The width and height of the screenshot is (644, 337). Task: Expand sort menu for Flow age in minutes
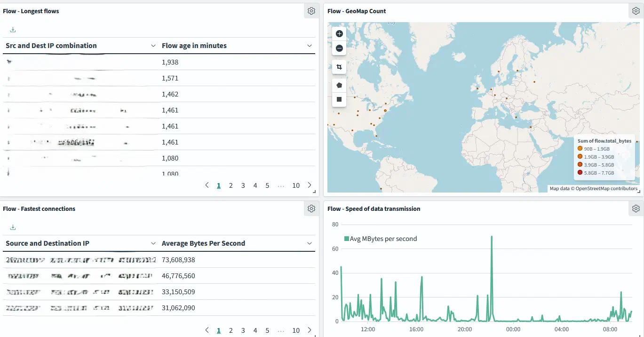(x=309, y=46)
